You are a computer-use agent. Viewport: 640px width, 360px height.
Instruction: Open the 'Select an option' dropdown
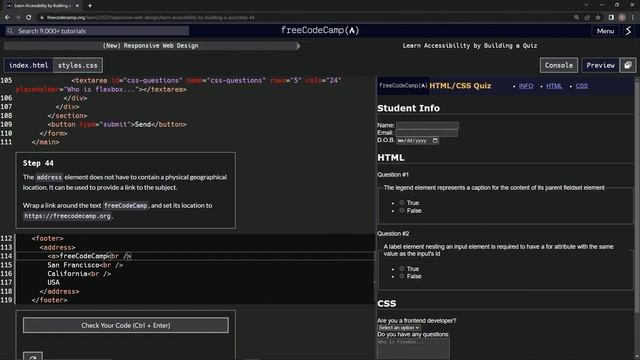click(399, 328)
